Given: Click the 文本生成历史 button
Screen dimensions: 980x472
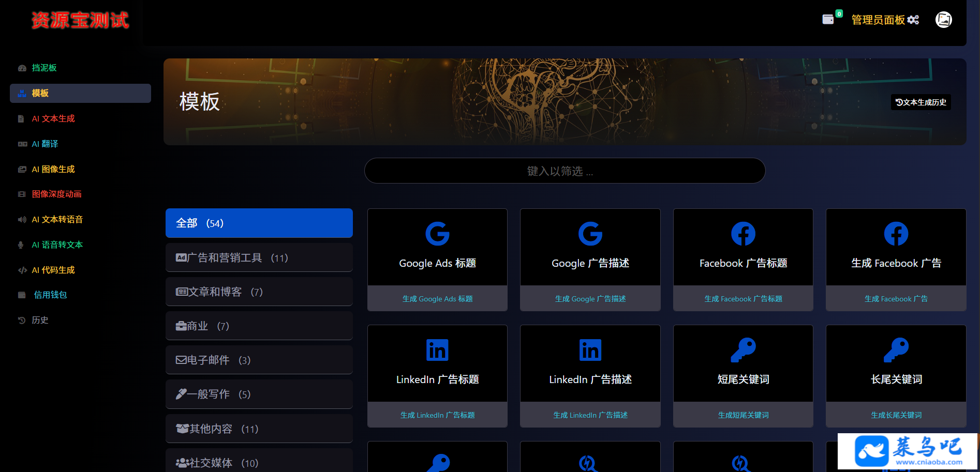Looking at the screenshot, I should [x=921, y=102].
